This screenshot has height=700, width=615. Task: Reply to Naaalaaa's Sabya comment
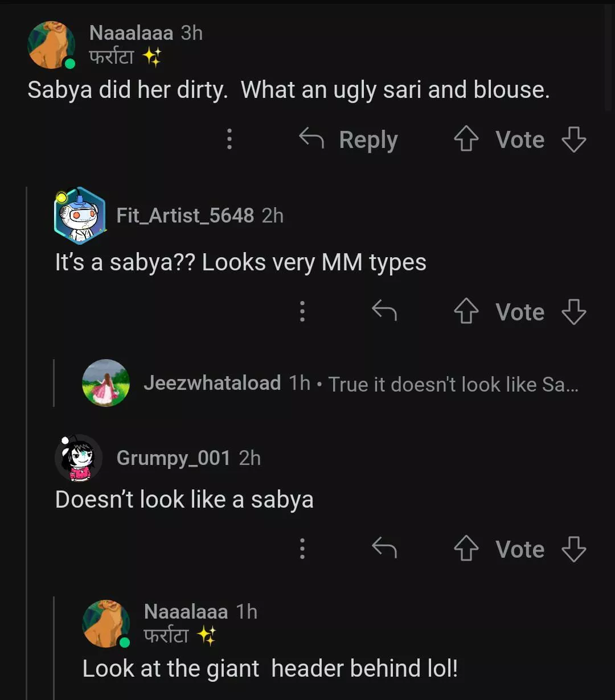coord(348,139)
